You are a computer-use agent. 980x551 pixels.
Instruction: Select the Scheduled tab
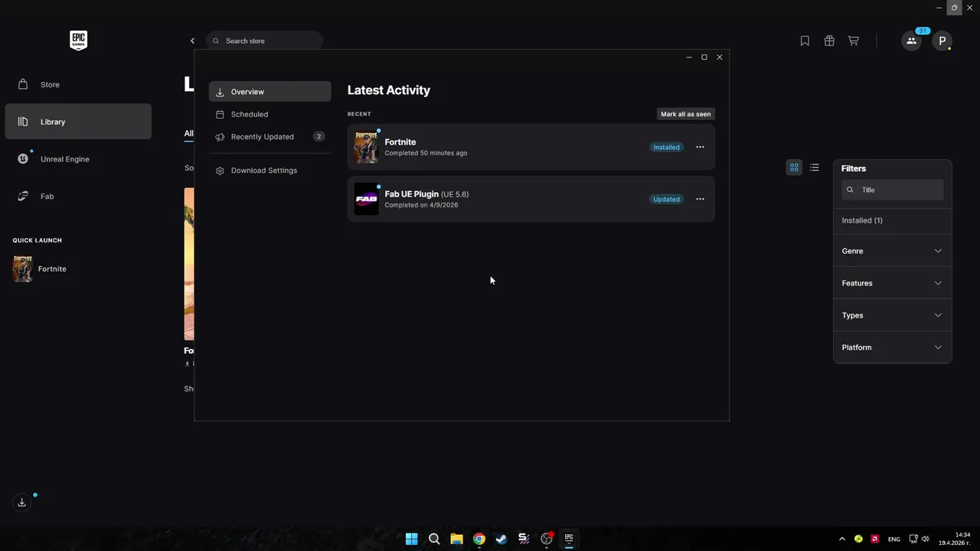(x=269, y=114)
